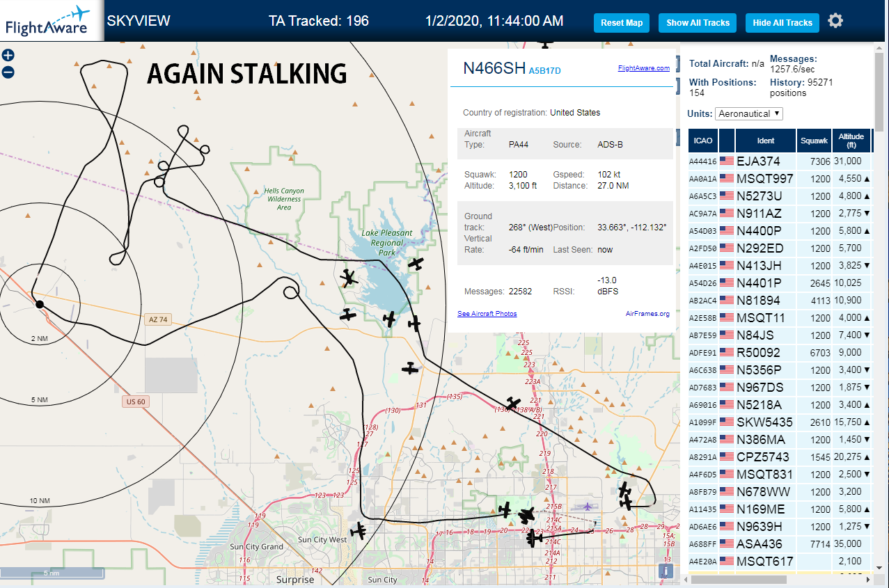This screenshot has width=889, height=588.
Task: Select the aircraft icon beside the (136) route label
Action: pyautogui.click(x=513, y=404)
